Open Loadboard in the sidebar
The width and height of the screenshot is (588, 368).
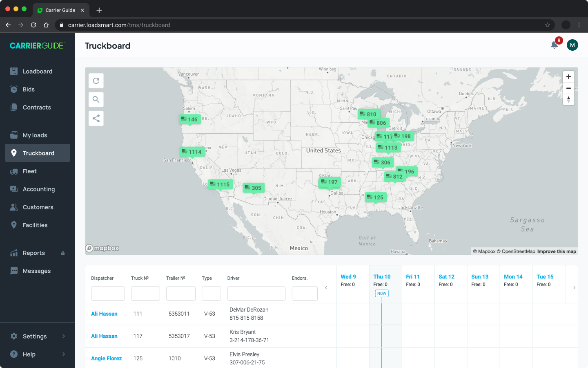pos(38,71)
